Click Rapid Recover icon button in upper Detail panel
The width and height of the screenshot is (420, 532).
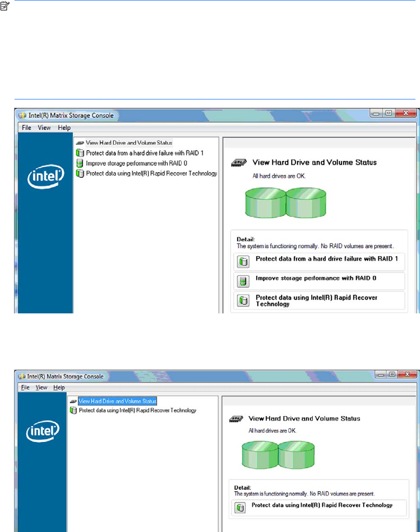[243, 300]
